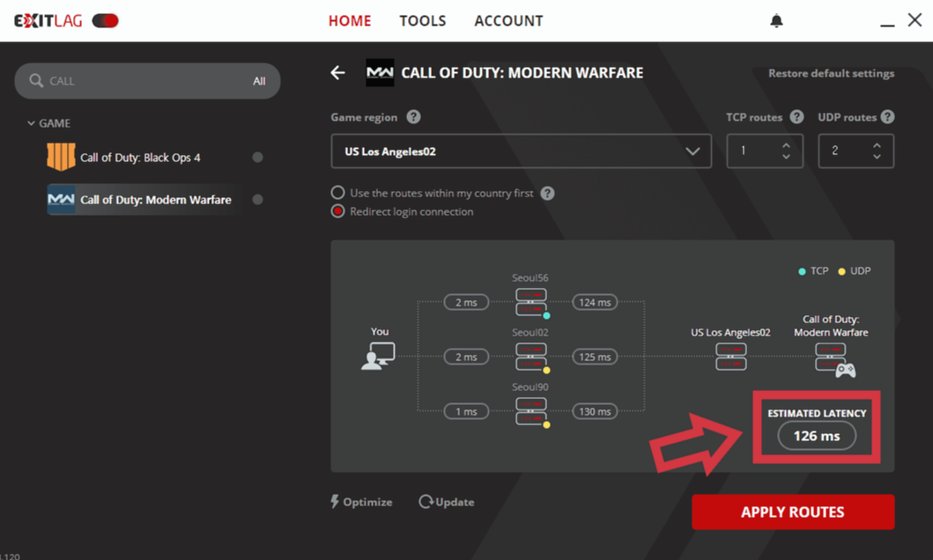Select the Seoul56 server icon
The height and width of the screenshot is (560, 933).
coord(531,302)
